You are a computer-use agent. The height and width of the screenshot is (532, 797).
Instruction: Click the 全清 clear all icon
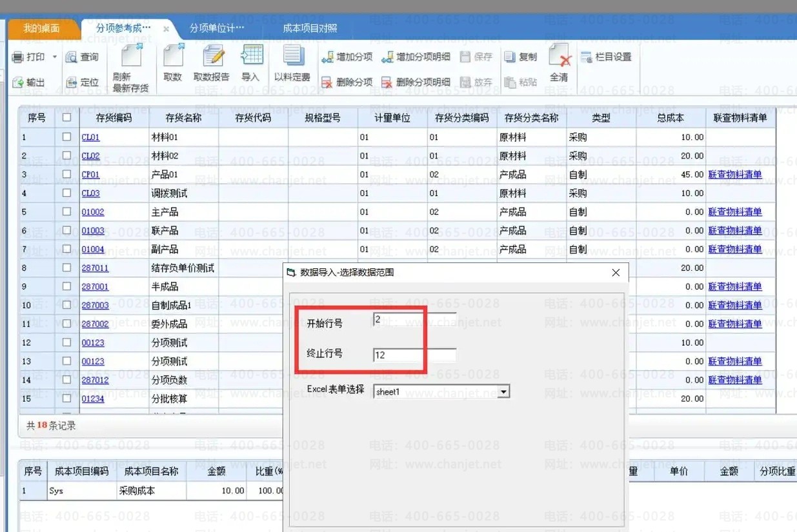pos(559,57)
